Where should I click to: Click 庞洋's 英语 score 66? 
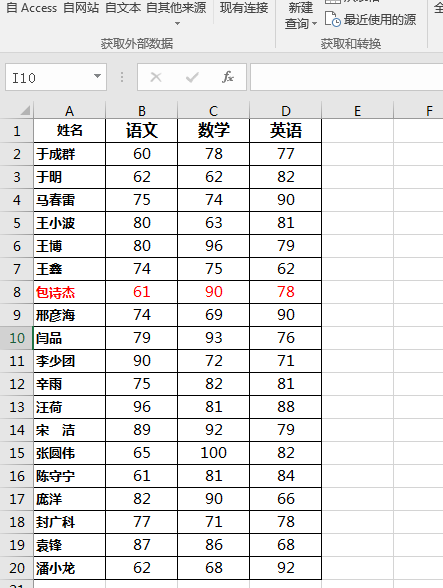click(x=285, y=499)
